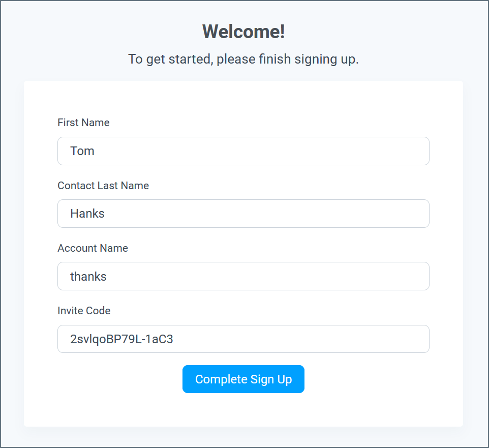Place cursor in the 'thanks' account field
Viewport: 489px width, 448px height.
coord(89,276)
